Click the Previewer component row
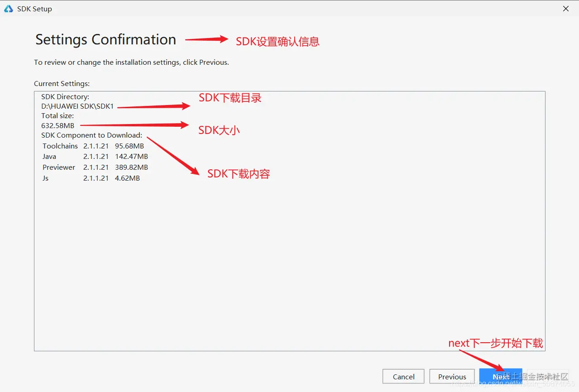 95,167
